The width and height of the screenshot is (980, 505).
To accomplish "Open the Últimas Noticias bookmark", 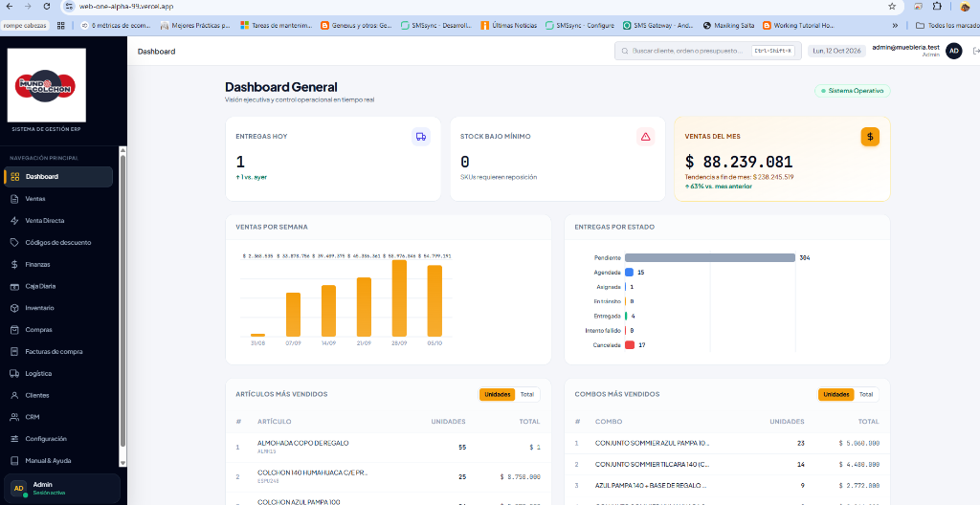I will click(x=509, y=26).
